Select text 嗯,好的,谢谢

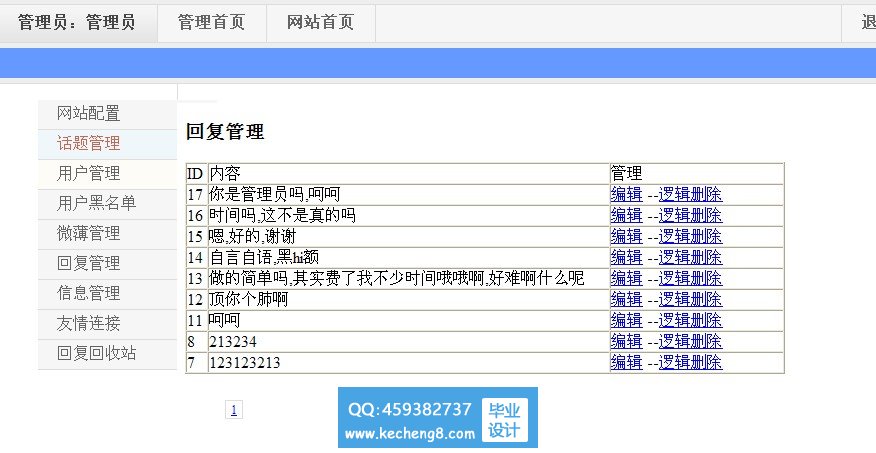pos(252,236)
